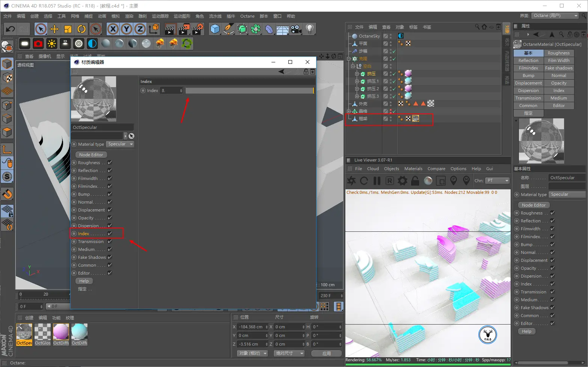This screenshot has height=367, width=588.
Task: Click Object Manager home icon
Action: 484,27
